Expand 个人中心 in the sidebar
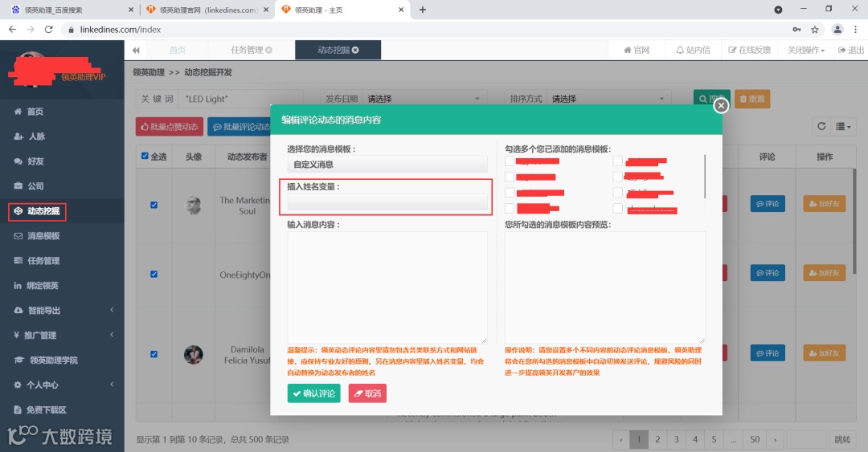This screenshot has width=868, height=452. pos(62,385)
